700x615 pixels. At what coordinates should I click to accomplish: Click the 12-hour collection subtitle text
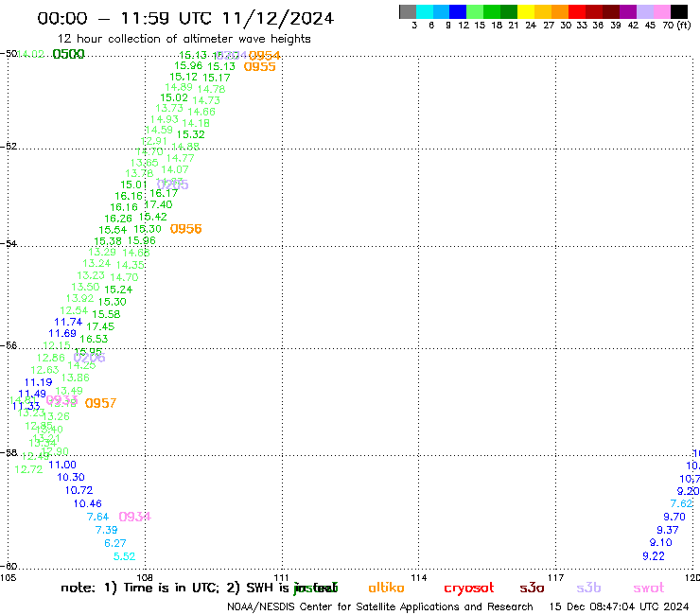(184, 39)
